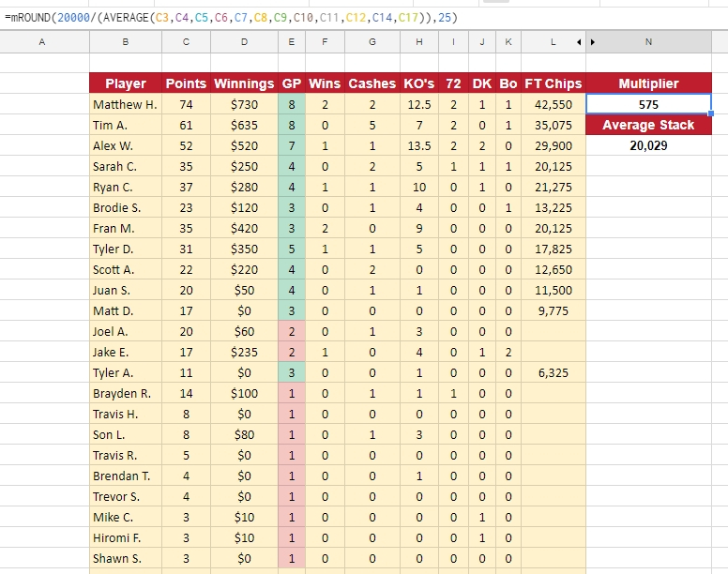
Task: Click the left arrow of hidden column M
Action: [x=579, y=42]
